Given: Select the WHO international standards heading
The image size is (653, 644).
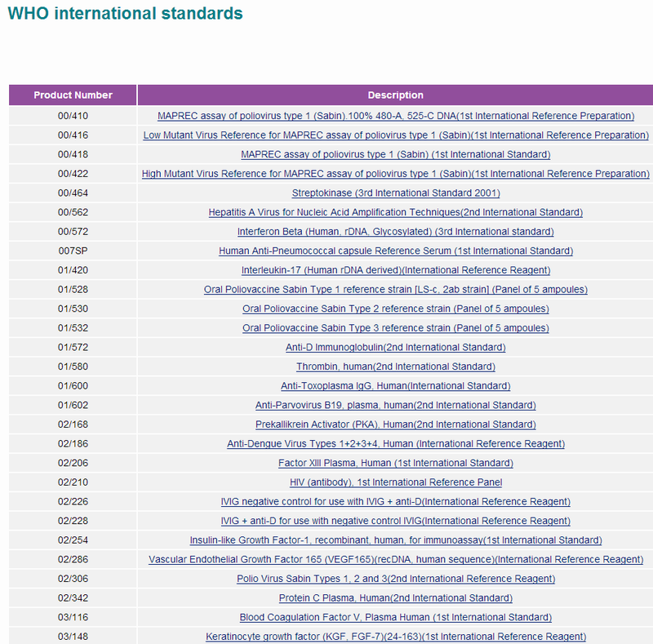Looking at the screenshot, I should [x=125, y=13].
